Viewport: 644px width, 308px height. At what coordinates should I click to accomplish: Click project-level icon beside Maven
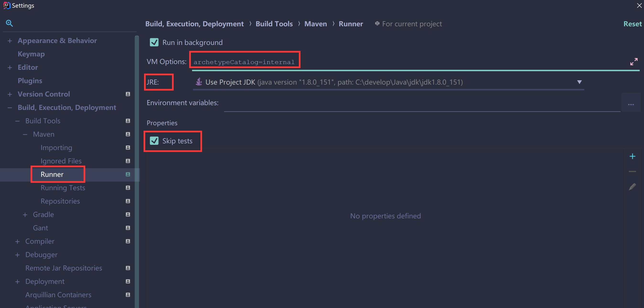[x=128, y=134]
